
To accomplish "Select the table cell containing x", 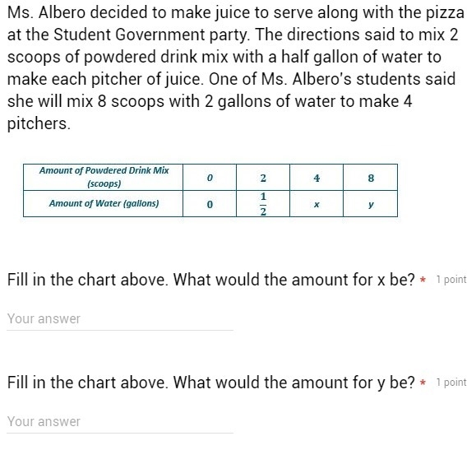I will 317,204.
